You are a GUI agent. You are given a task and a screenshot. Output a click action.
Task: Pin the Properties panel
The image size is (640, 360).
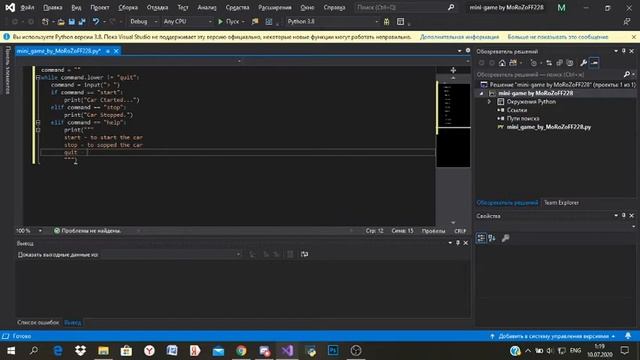624,216
